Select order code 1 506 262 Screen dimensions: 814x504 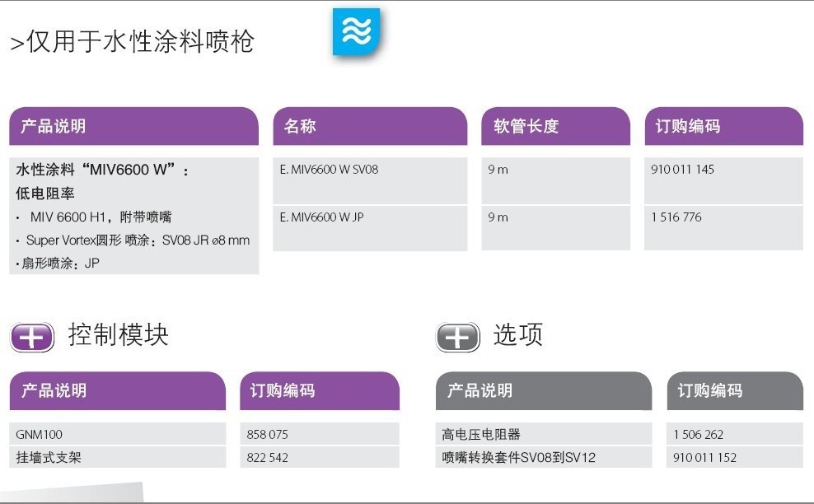click(698, 434)
